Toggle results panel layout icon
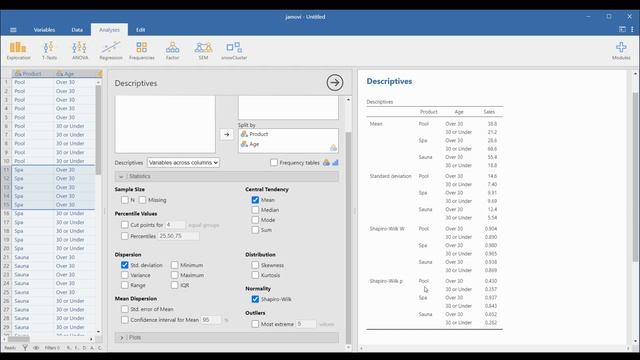The height and width of the screenshot is (360, 640). pyautogui.click(x=622, y=29)
